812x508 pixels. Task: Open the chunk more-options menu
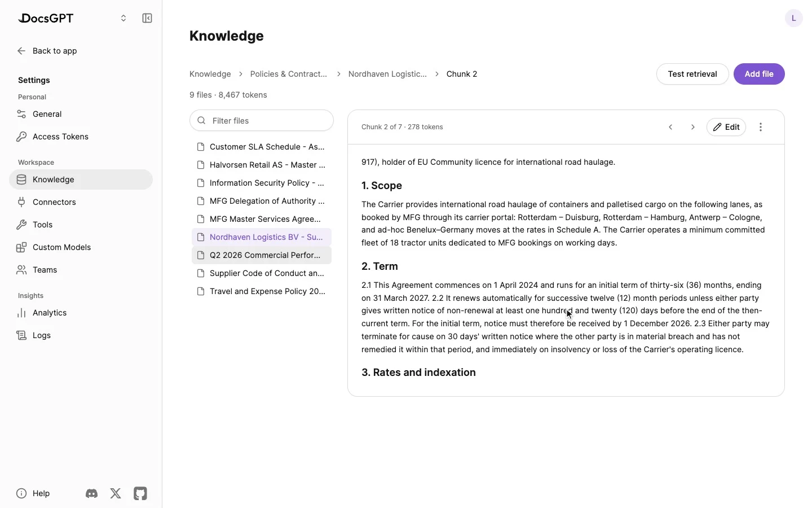[761, 127]
